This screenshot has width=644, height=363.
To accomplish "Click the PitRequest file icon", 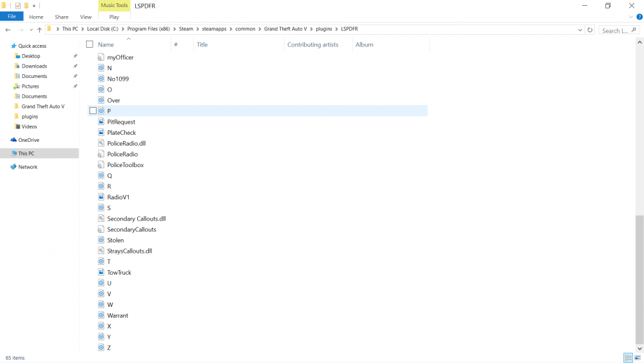I will [101, 122].
